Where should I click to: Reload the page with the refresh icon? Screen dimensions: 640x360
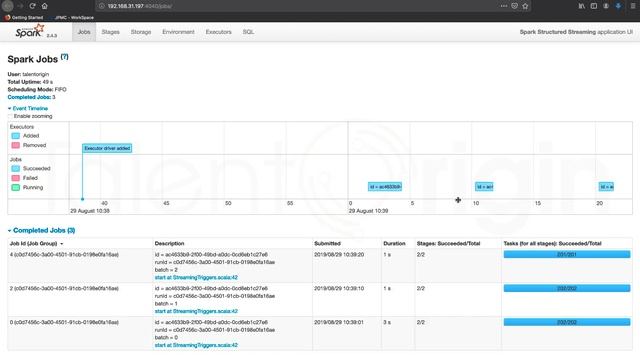click(32, 6)
